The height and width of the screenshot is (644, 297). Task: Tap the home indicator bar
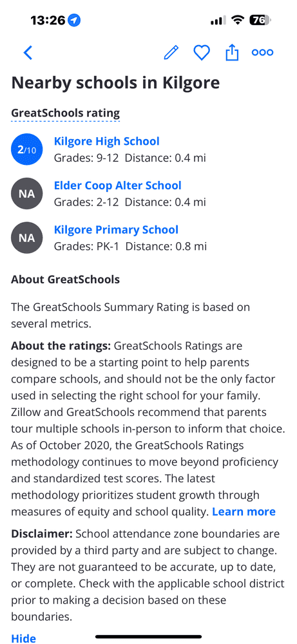148,637
